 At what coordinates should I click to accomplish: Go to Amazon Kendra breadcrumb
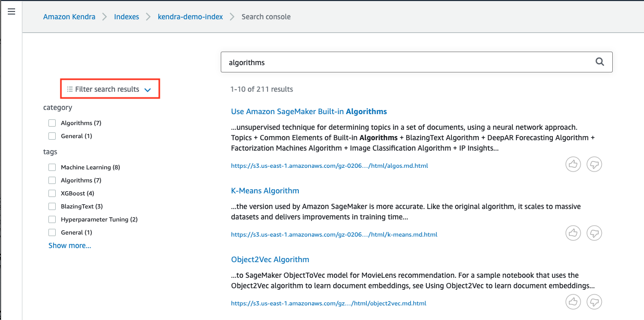pos(69,17)
